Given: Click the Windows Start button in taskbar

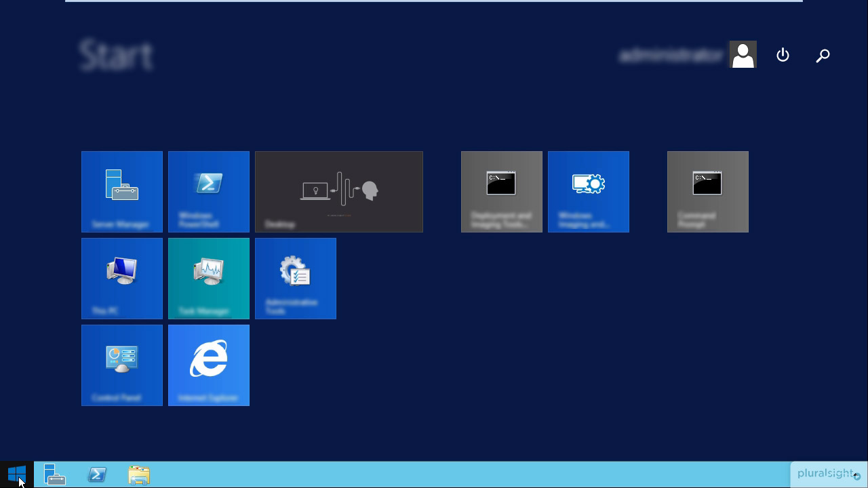Looking at the screenshot, I should (x=17, y=474).
